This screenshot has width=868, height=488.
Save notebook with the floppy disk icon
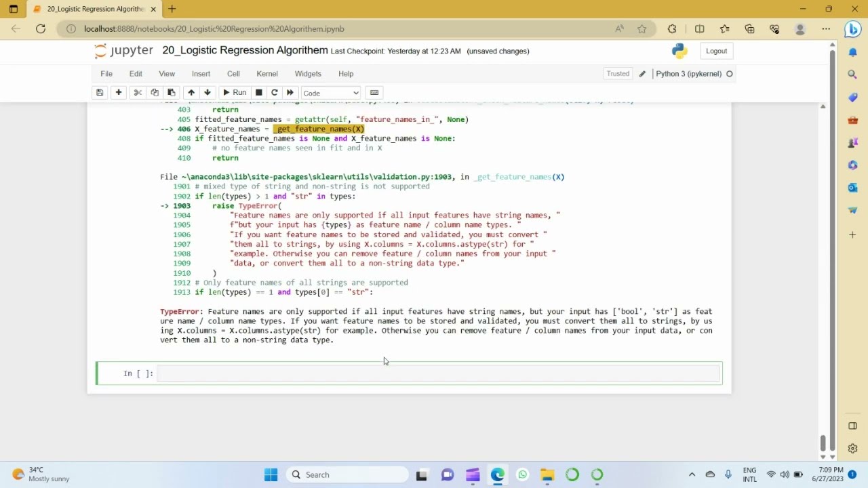tap(100, 93)
